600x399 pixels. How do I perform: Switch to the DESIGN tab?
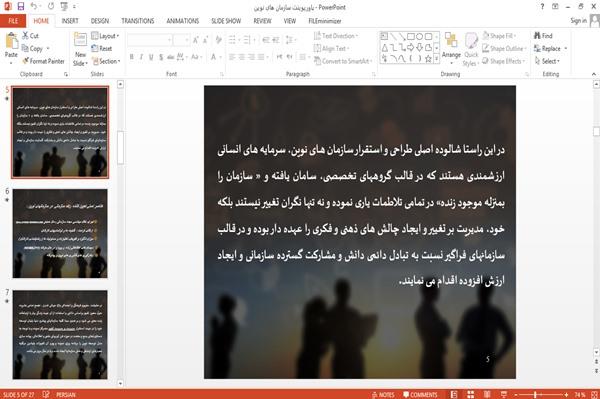pyautogui.click(x=100, y=21)
